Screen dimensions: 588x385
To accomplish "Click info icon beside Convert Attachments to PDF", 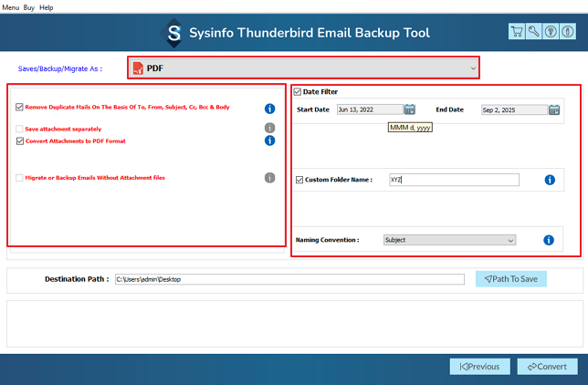I will click(x=270, y=140).
